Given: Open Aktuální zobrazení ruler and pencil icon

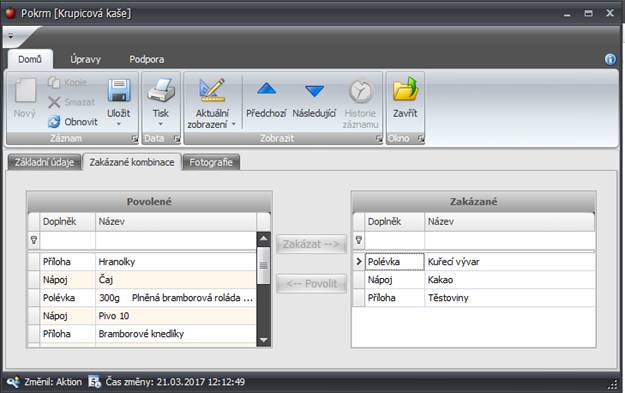Looking at the screenshot, I should click(x=212, y=90).
